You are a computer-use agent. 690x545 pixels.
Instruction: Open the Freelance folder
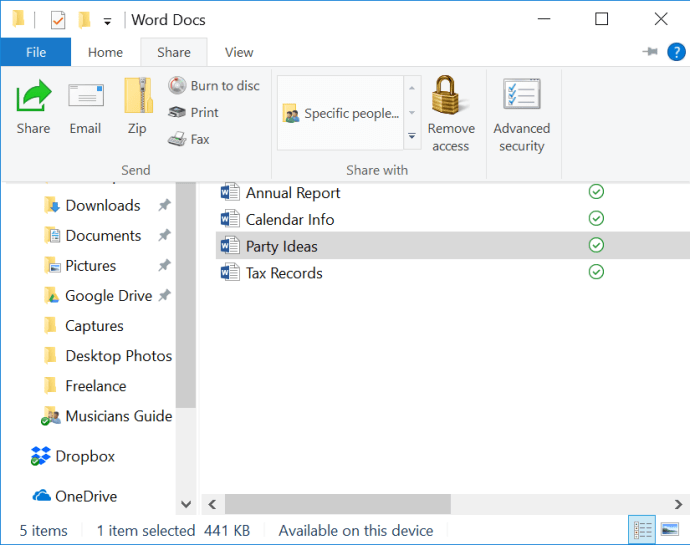[x=95, y=386]
